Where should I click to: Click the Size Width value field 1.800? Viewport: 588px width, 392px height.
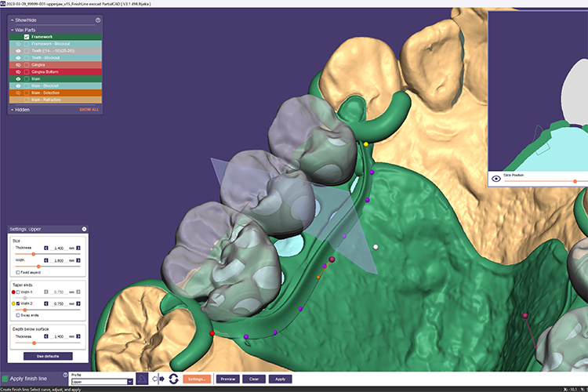(59, 261)
